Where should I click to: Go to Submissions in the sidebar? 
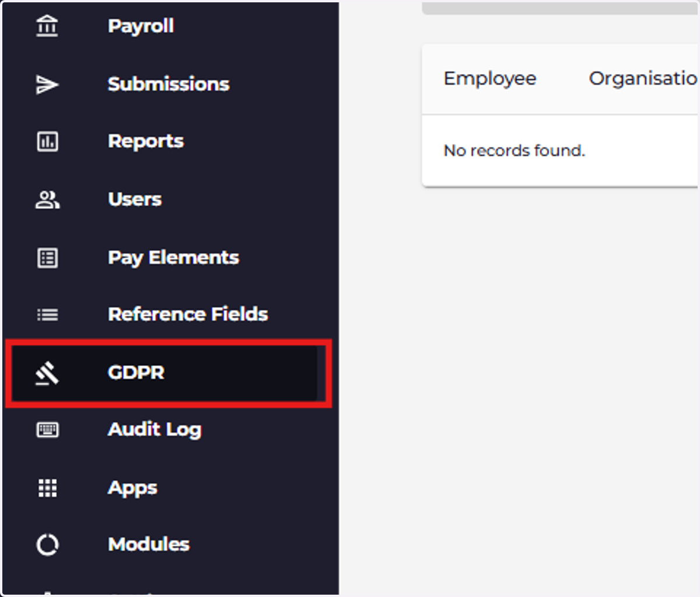[169, 84]
